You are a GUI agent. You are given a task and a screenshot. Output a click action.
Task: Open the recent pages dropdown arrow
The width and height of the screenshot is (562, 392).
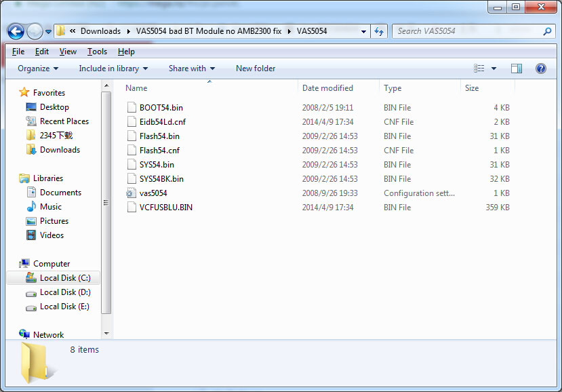tap(48, 32)
